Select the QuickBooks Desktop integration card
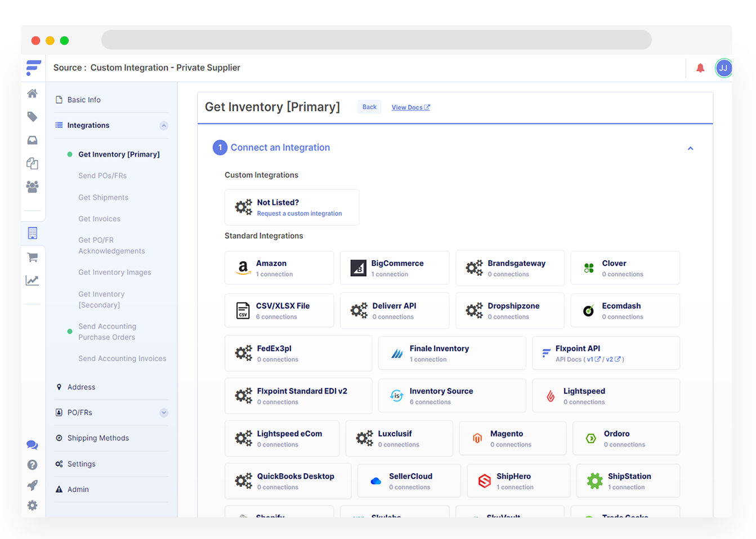This screenshot has width=756, height=539. pos(288,481)
